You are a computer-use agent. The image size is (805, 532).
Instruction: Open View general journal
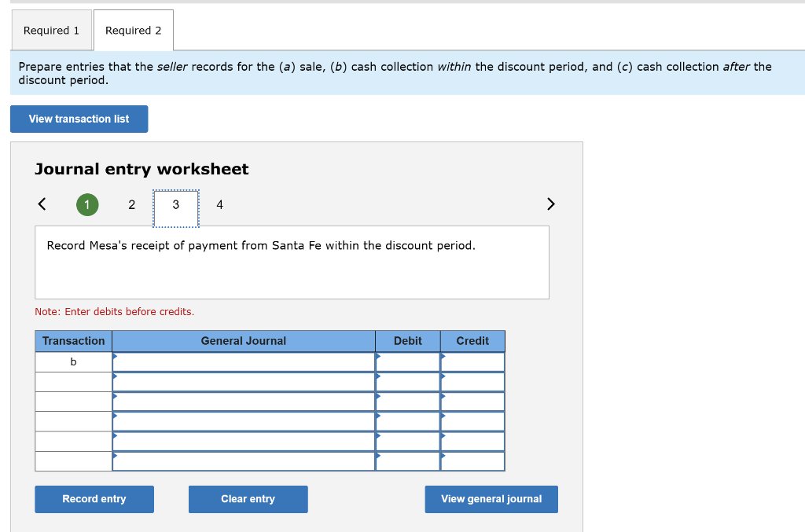coord(491,499)
